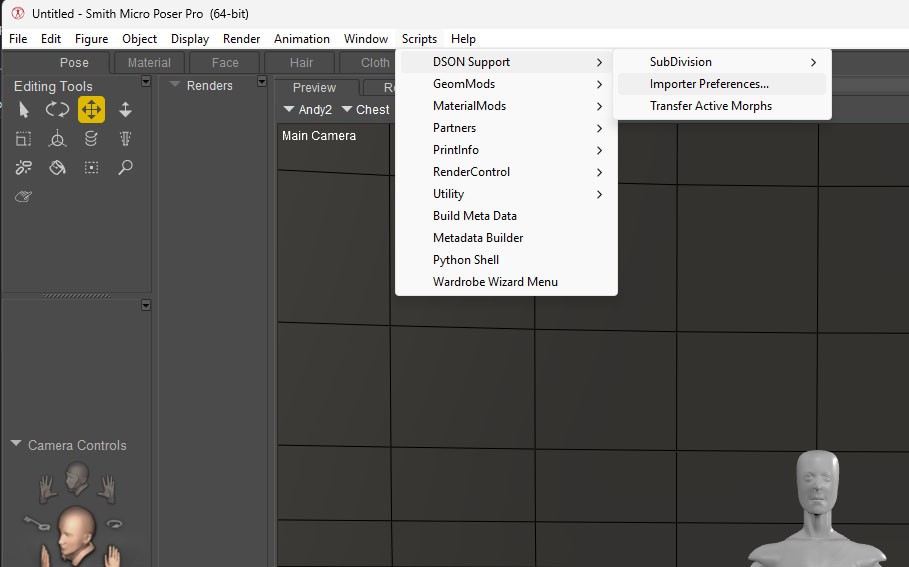Select the Translate In/Out tool

(125, 110)
